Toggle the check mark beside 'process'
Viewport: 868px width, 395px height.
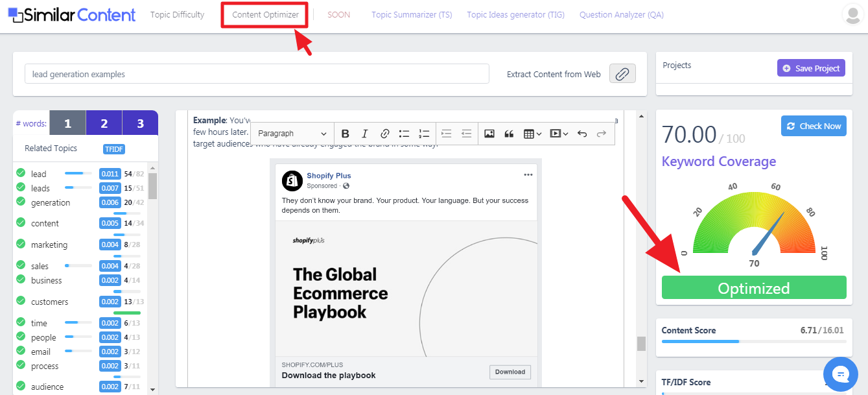21,365
